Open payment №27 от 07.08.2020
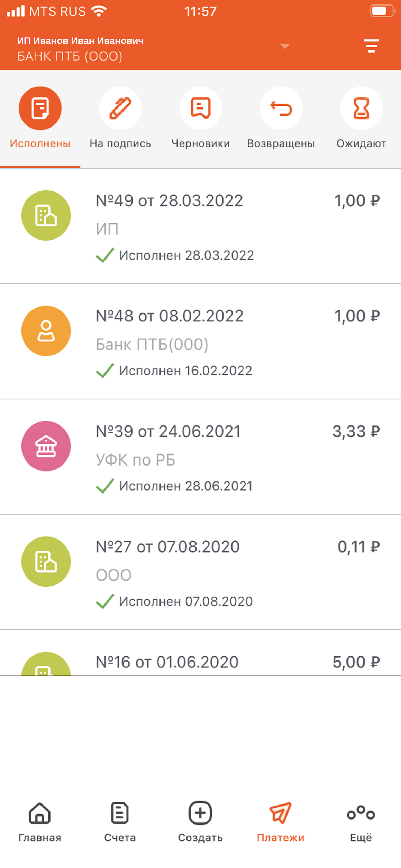 point(200,572)
